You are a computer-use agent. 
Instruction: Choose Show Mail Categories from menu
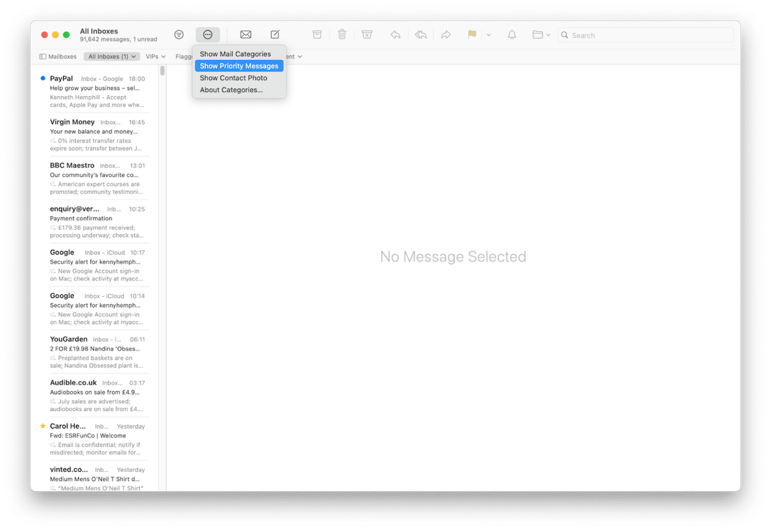click(x=235, y=54)
